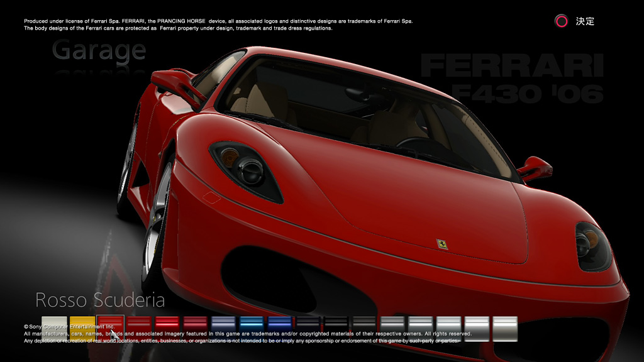The image size is (644, 362).
Task: Select the deep navy blue paint swatch
Action: pos(280,329)
